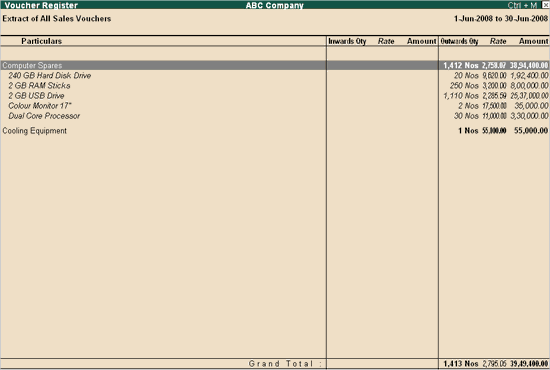Click the Ctrl + M shortcut label
The width and height of the screenshot is (550, 370).
pyautogui.click(x=522, y=5)
